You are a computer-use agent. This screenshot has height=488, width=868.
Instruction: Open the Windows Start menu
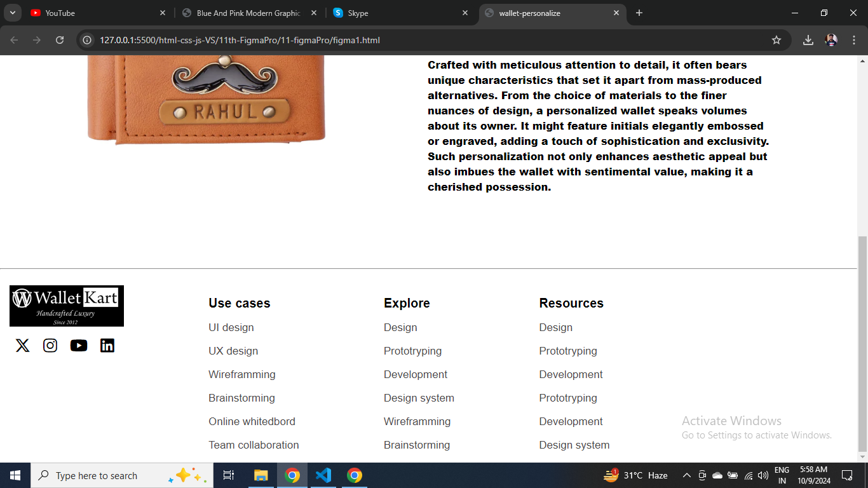tap(15, 475)
